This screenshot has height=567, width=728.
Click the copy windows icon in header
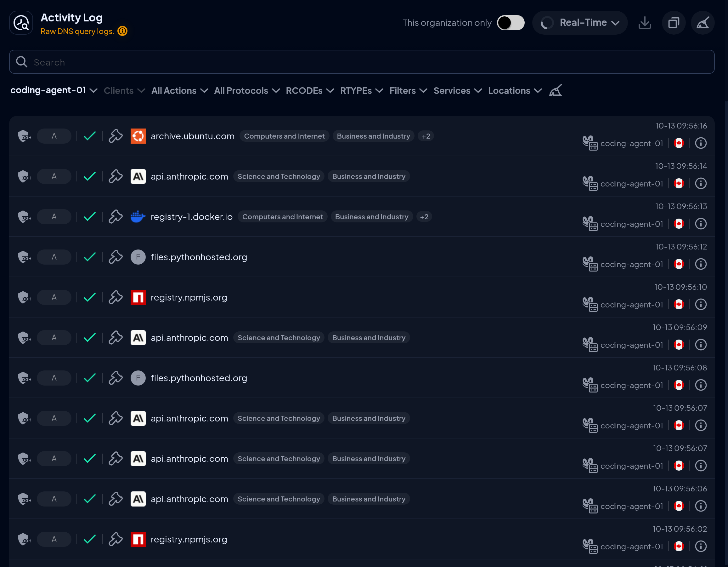click(x=674, y=23)
